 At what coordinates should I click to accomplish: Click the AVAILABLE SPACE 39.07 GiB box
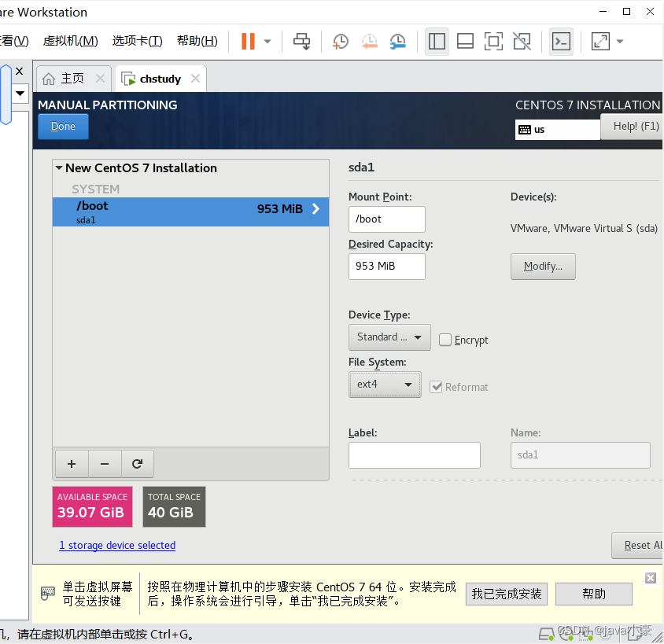click(92, 506)
